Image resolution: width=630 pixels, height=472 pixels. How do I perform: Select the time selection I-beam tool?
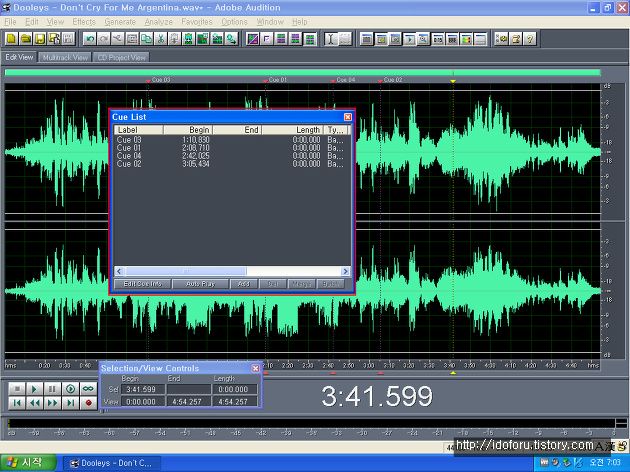point(331,39)
